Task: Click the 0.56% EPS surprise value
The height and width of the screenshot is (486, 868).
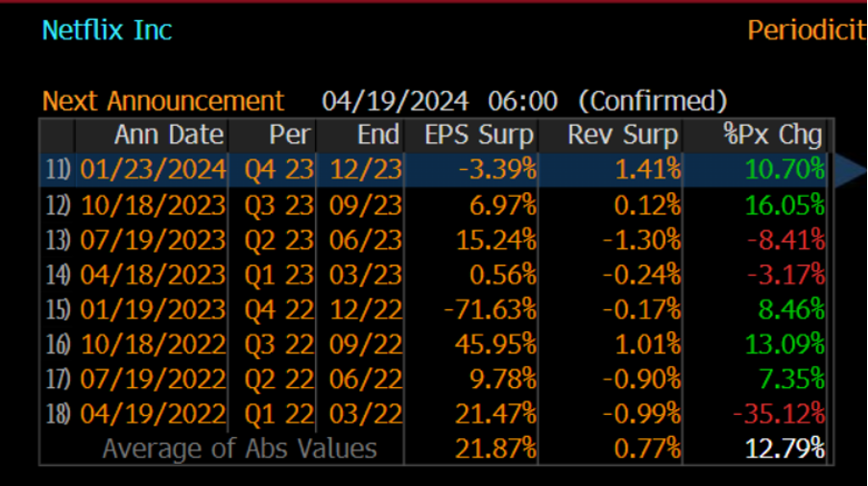Action: pyautogui.click(x=502, y=275)
